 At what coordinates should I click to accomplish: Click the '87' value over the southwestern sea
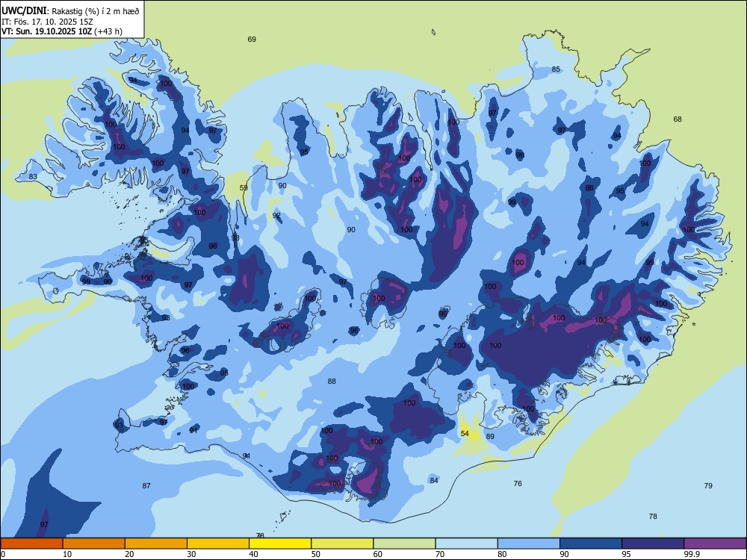(146, 486)
